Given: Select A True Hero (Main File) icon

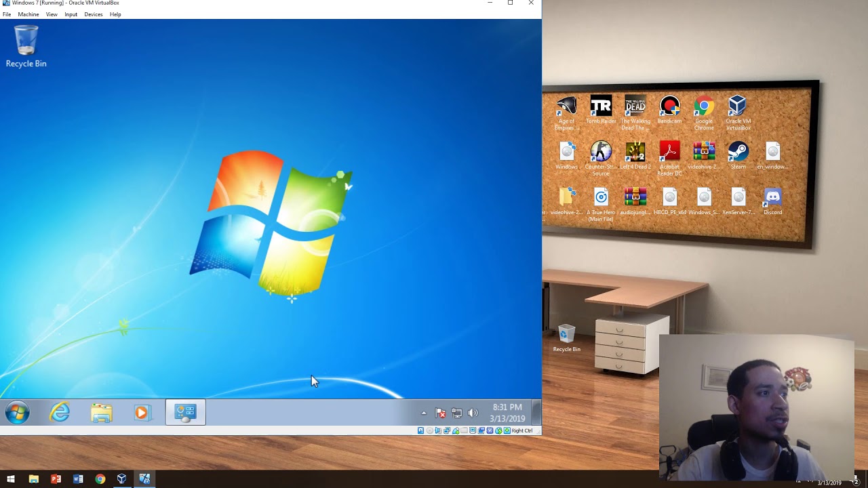Looking at the screenshot, I should pos(601,204).
